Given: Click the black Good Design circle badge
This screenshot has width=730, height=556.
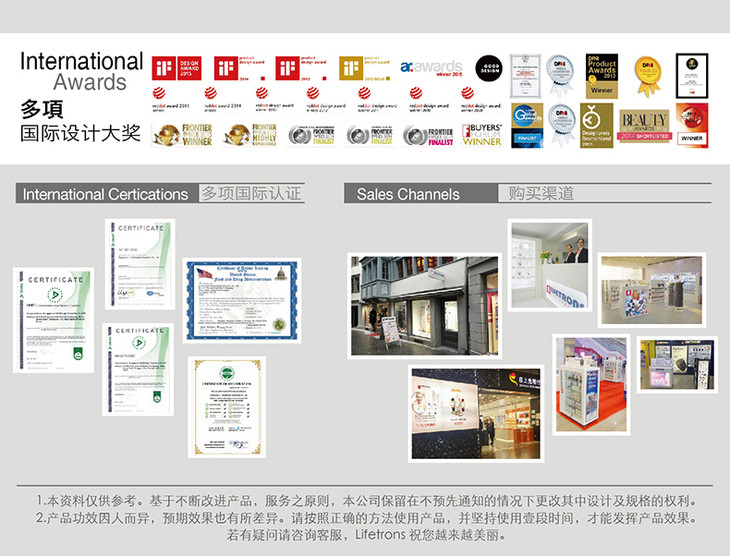Looking at the screenshot, I should [x=488, y=68].
